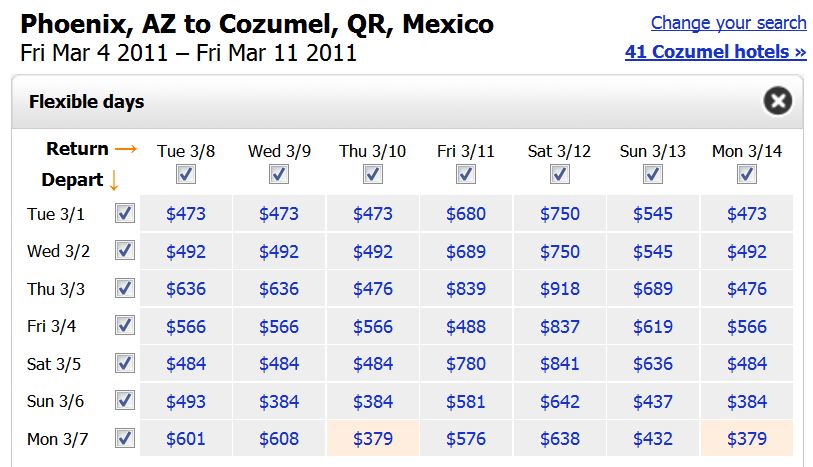Click the Change your search link
Image resolution: width=813 pixels, height=467 pixels.
click(x=728, y=23)
